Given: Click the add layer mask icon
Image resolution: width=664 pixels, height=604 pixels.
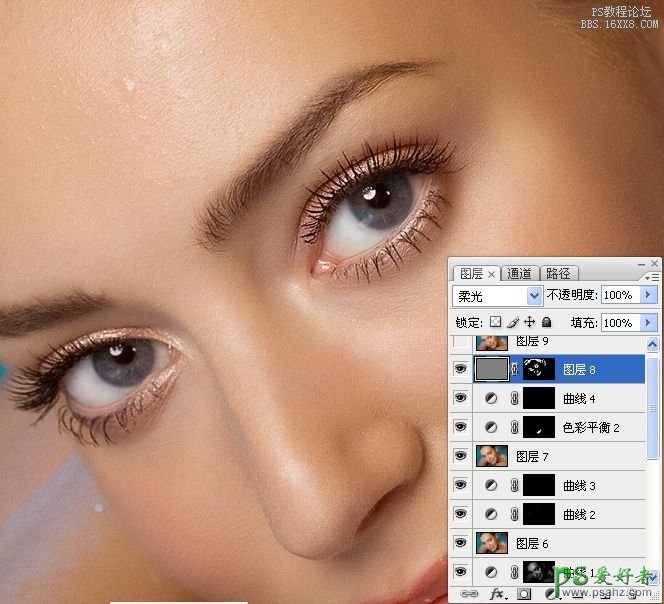Looking at the screenshot, I should tap(524, 593).
